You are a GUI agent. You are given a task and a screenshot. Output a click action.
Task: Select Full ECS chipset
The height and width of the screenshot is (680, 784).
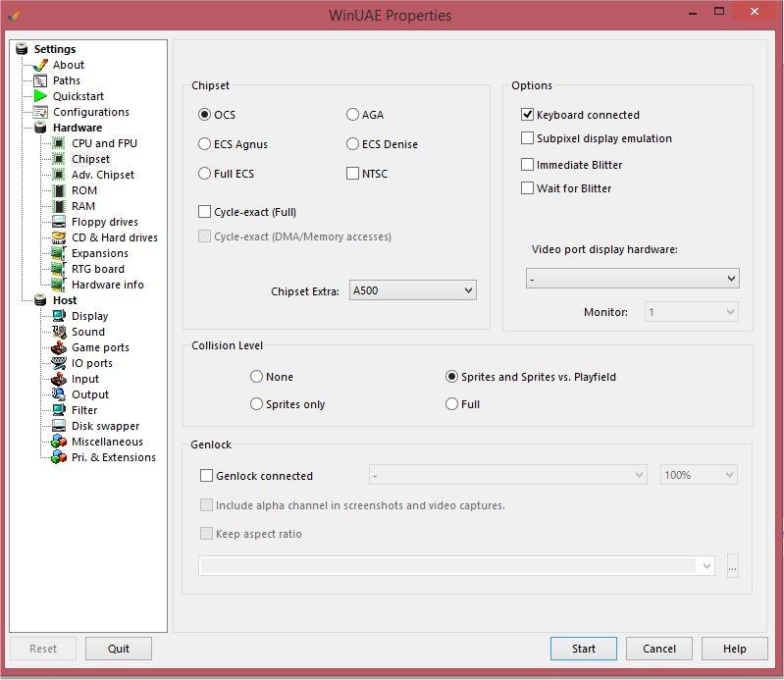pyautogui.click(x=204, y=174)
